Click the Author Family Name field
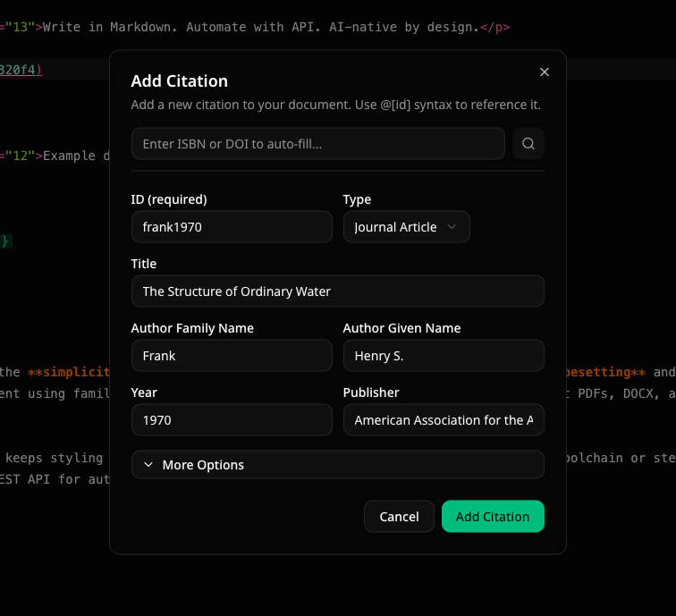Viewport: 676px width, 616px height. 232,356
